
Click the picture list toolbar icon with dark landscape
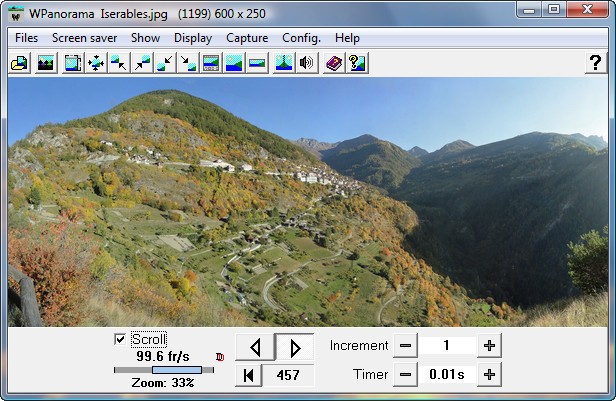coord(46,63)
